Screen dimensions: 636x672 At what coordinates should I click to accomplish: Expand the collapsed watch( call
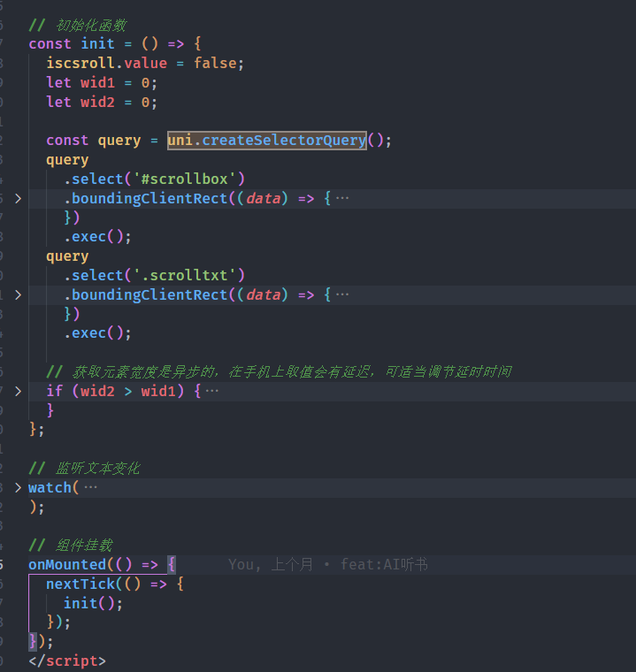(18, 488)
